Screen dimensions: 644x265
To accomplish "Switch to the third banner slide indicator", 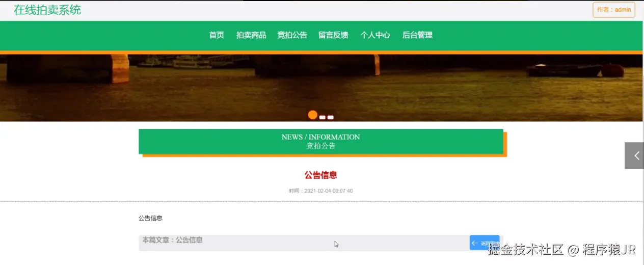I will coord(331,118).
